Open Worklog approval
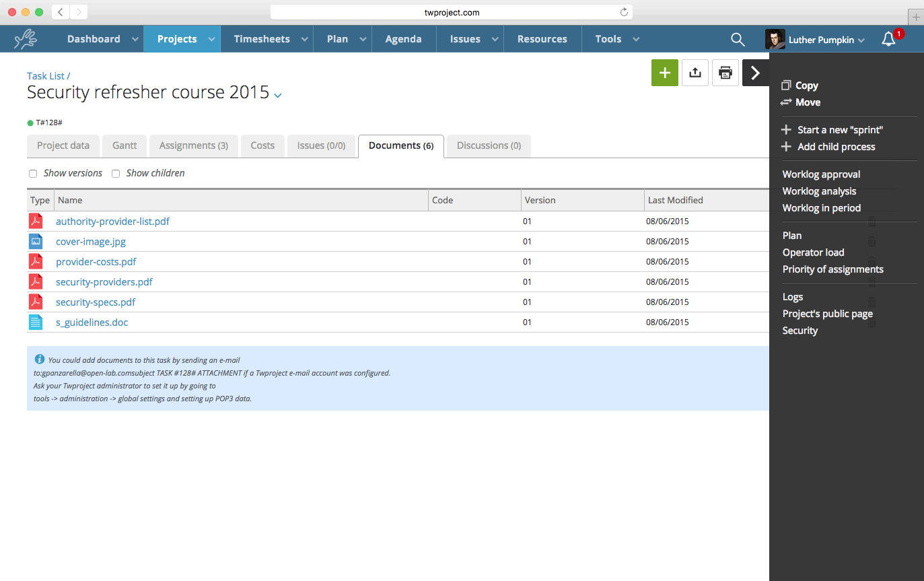 coord(821,174)
